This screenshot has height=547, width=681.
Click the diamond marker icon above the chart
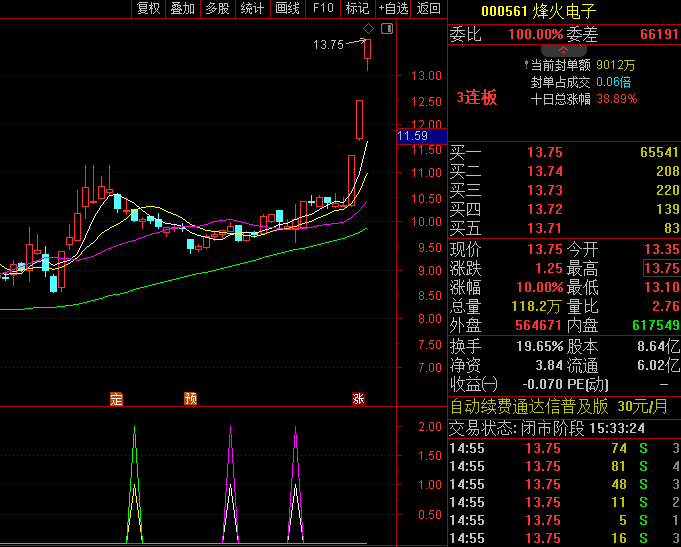click(x=368, y=28)
